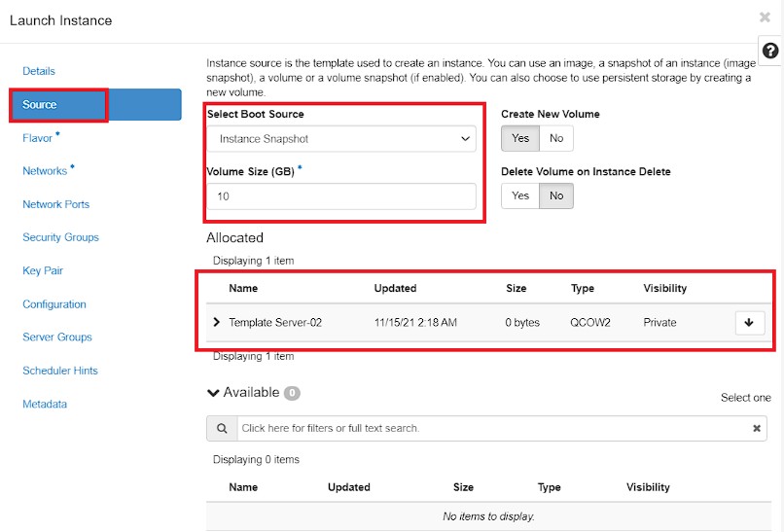Switch to the Flavor step

(x=38, y=138)
